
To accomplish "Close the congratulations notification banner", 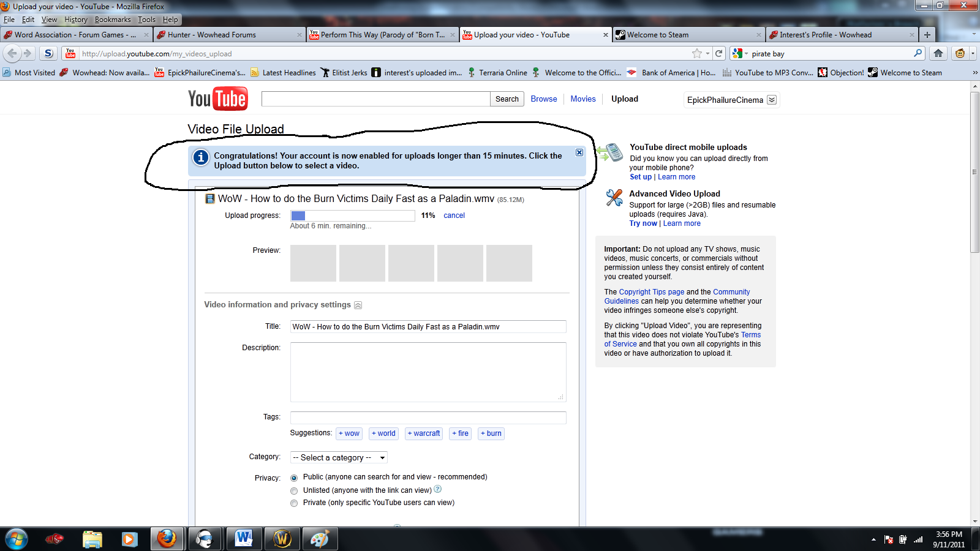I will click(579, 152).
